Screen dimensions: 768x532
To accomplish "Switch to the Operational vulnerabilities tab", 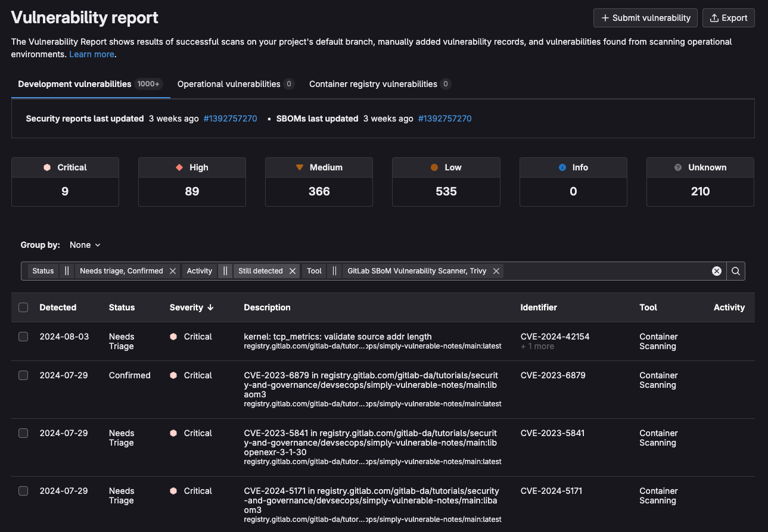I will 229,84.
